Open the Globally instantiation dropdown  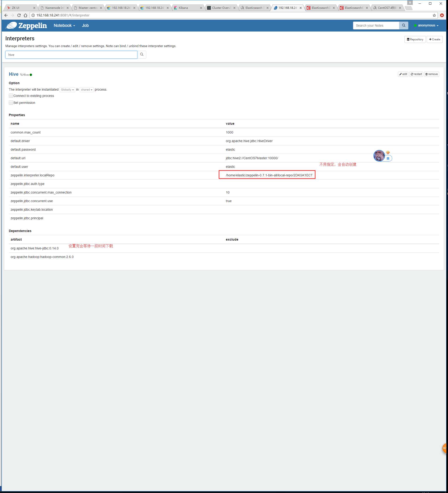click(x=67, y=90)
